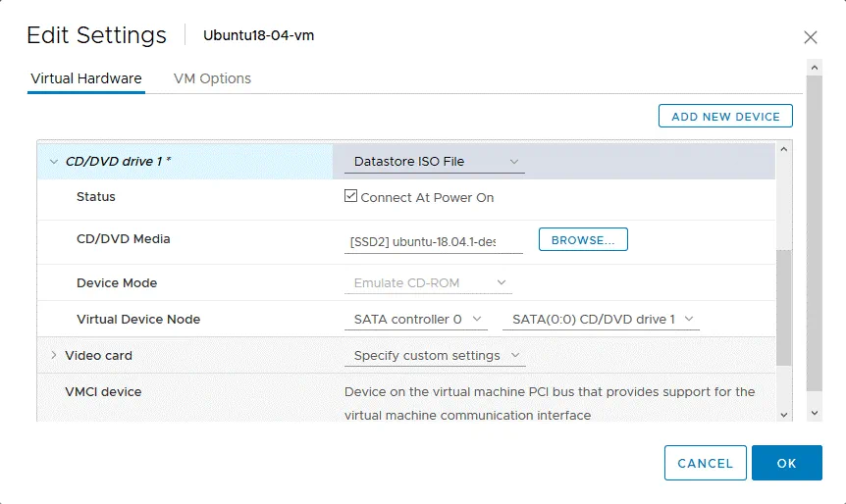This screenshot has height=504, width=846.
Task: Open the Specify custom settings dropdown
Action: (435, 356)
